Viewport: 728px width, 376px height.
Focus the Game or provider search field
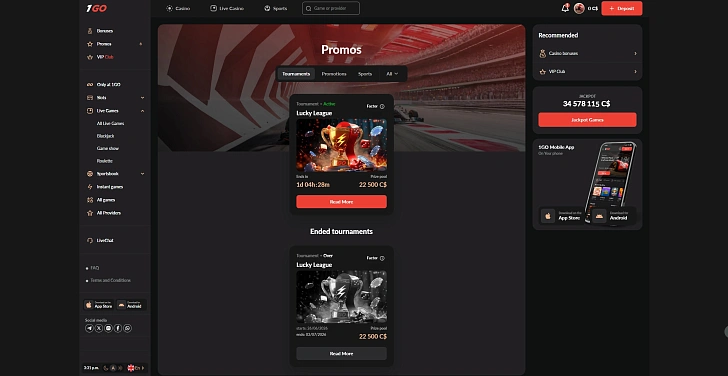[x=331, y=8]
